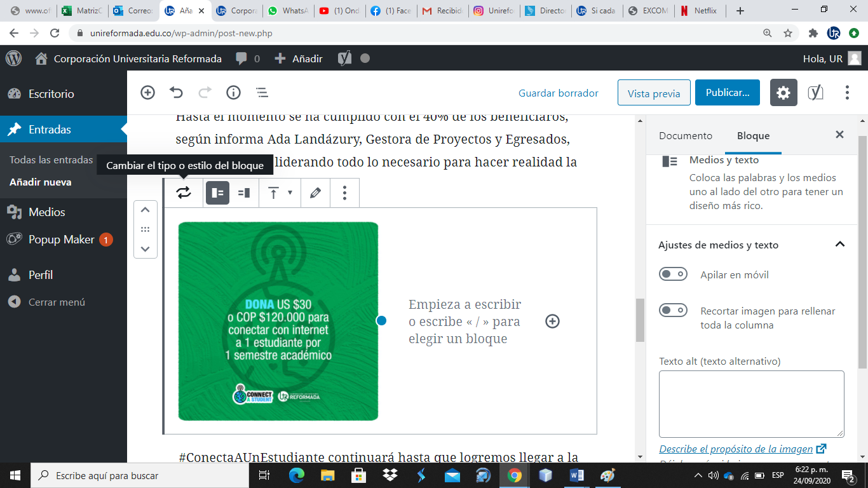Show media on left

click(x=217, y=193)
